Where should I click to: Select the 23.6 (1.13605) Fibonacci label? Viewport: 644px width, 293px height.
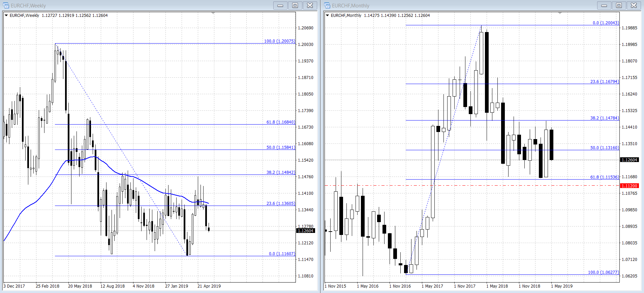tap(281, 203)
